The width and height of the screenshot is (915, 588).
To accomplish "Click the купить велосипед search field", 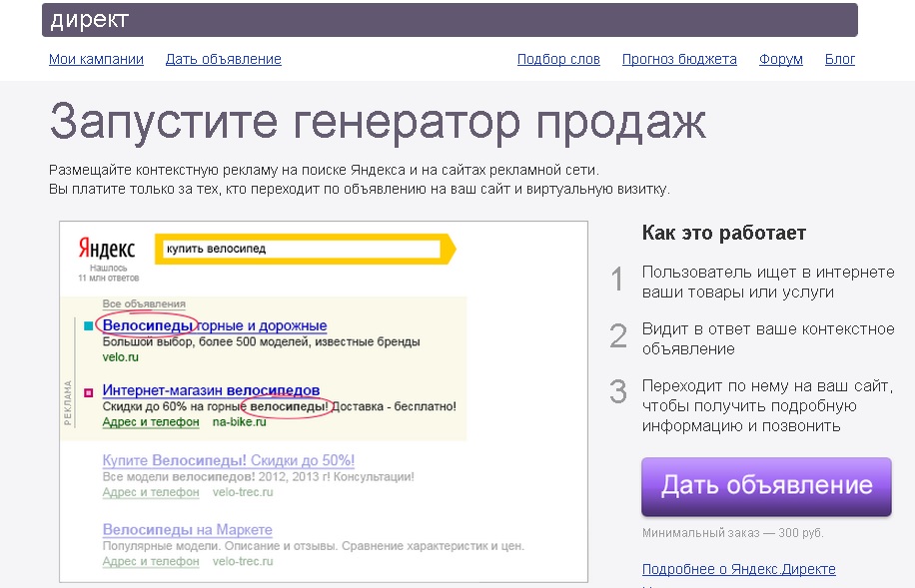I will click(x=300, y=250).
